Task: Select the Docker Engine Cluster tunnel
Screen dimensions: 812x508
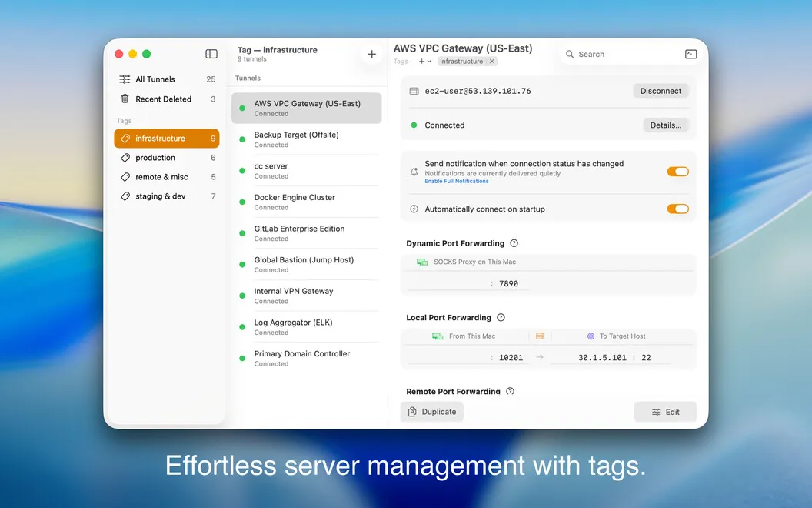Action: [307, 202]
